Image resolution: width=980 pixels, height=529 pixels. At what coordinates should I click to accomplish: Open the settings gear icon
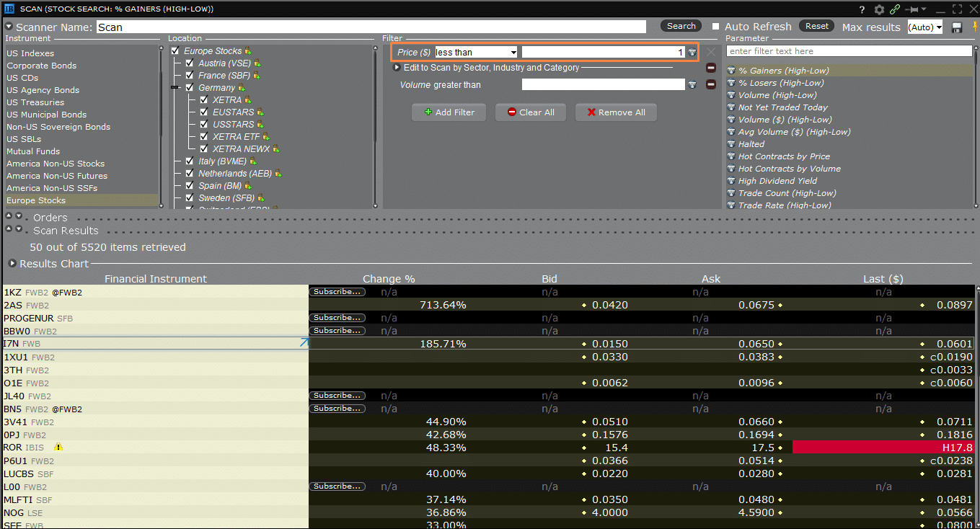[879, 9]
